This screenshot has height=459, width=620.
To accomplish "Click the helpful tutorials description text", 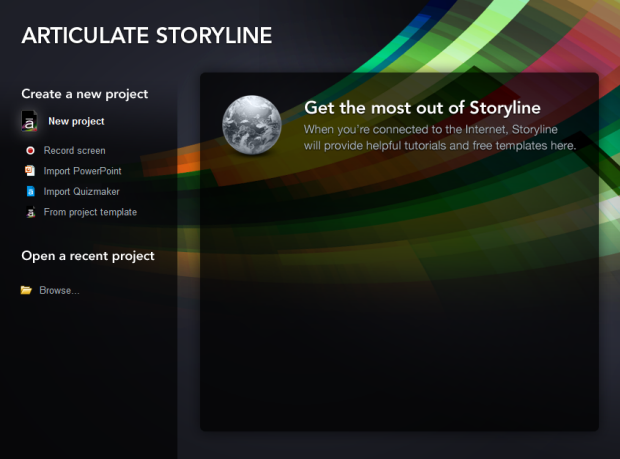I will tap(440, 138).
